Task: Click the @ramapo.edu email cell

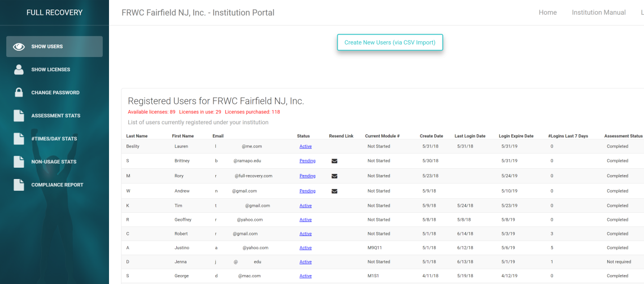Action: (x=247, y=161)
